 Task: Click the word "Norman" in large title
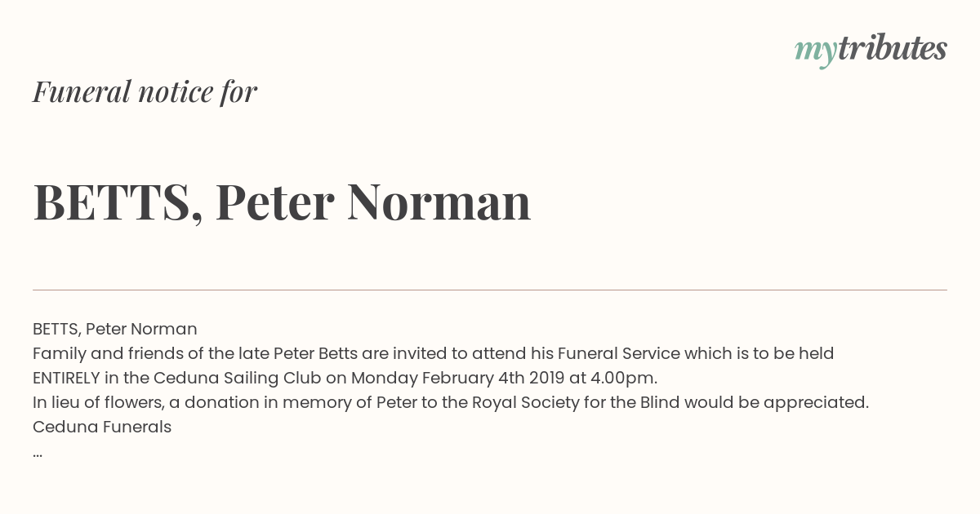tap(439, 202)
